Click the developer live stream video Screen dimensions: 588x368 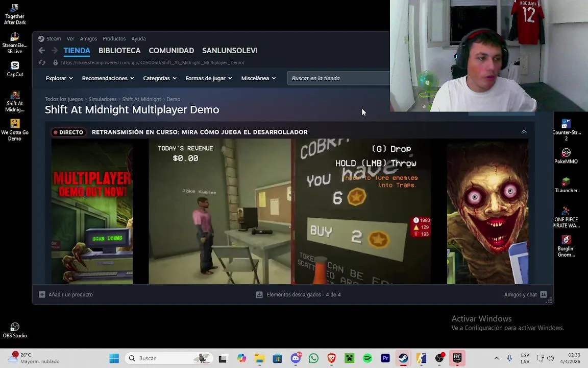290,212
